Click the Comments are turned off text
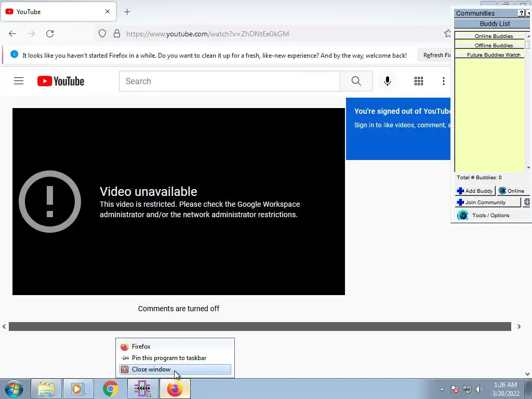The width and height of the screenshot is (532, 399). 179,309
